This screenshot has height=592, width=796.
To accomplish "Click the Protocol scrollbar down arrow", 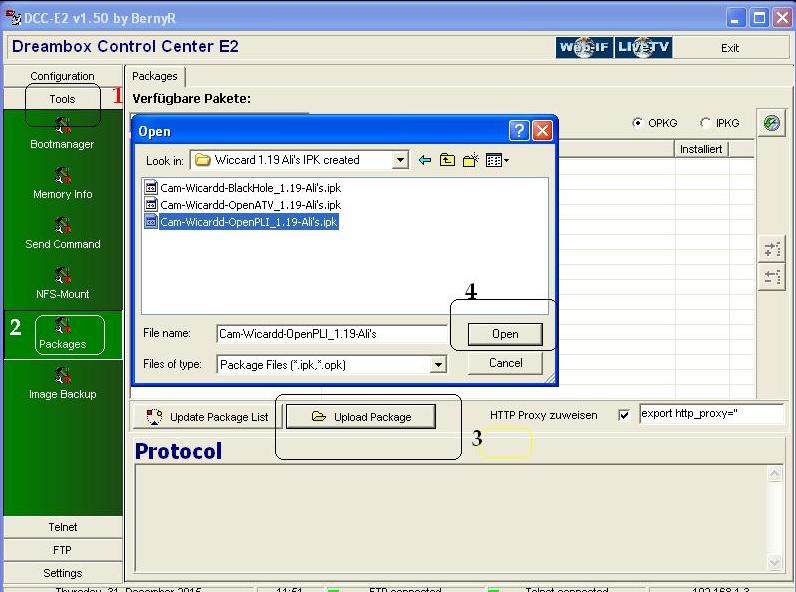I will click(774, 562).
